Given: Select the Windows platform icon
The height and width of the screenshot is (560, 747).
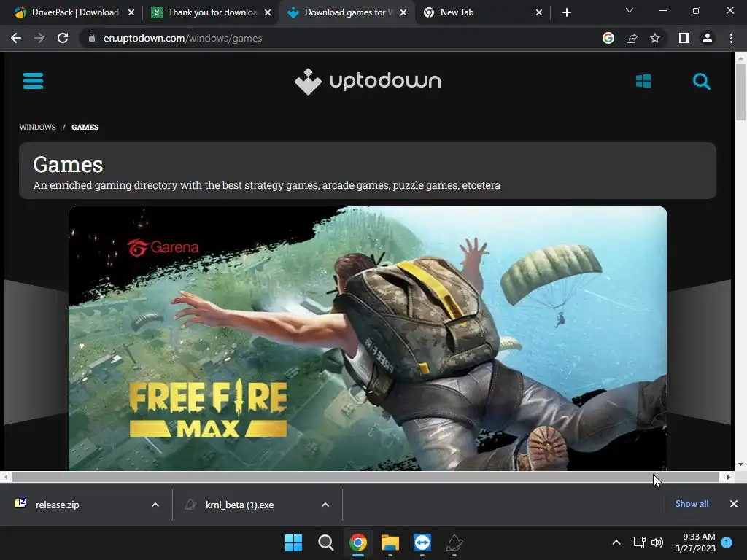Looking at the screenshot, I should coord(643,81).
